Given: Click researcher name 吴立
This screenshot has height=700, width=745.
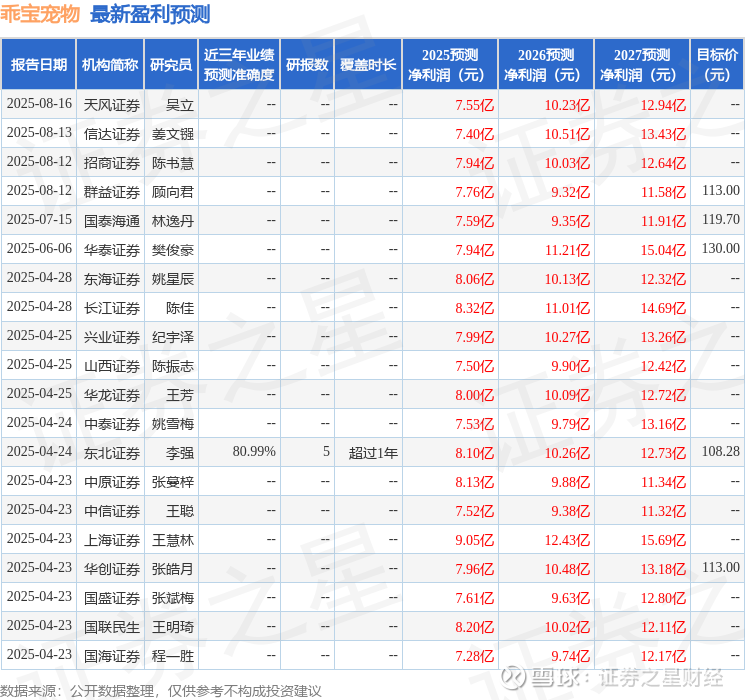Looking at the screenshot, I should point(180,105).
